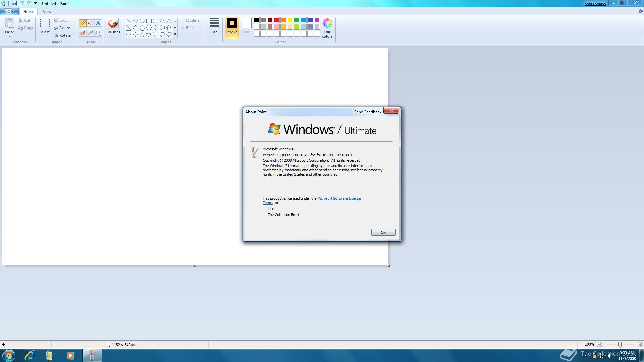Select the Color picker eyedropper tool
Viewport: 644px width, 362px height.
pos(90,33)
